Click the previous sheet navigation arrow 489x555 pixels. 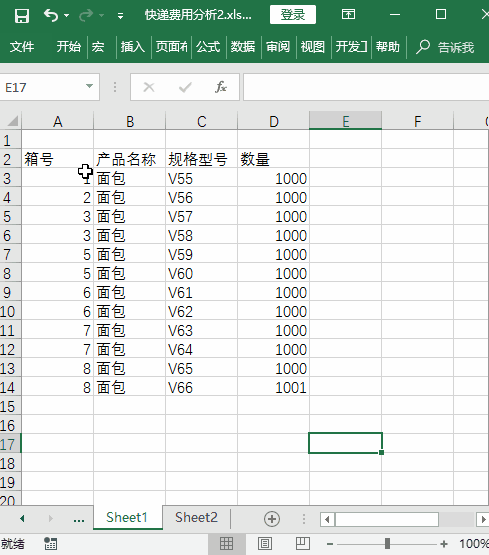pyautogui.click(x=22, y=519)
